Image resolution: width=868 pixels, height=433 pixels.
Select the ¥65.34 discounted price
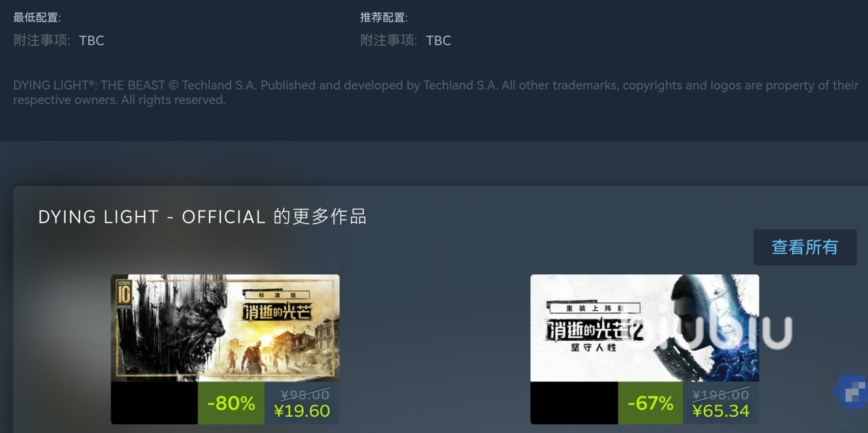tap(721, 411)
